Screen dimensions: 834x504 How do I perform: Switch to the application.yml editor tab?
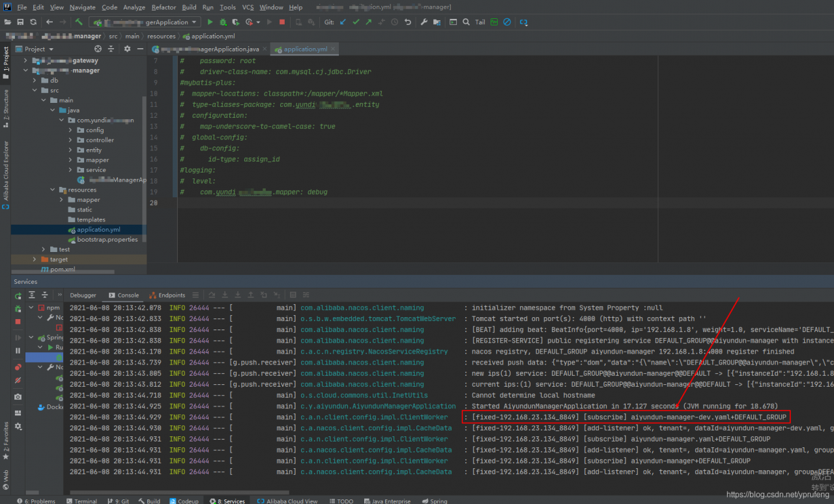coord(305,49)
